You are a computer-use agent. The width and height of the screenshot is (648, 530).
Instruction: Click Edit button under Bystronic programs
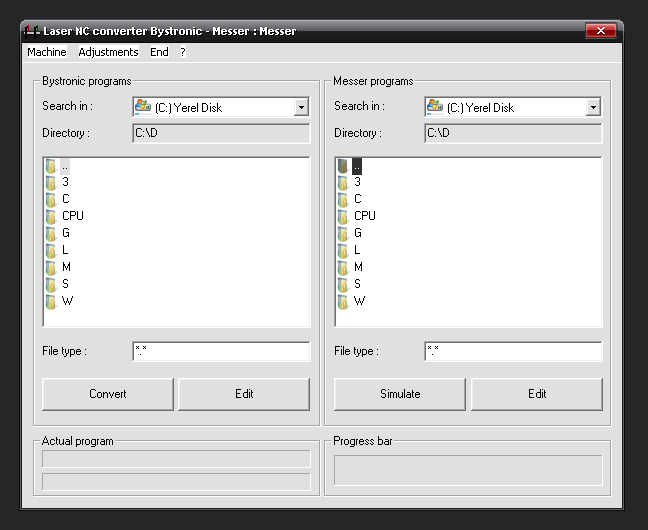tap(244, 394)
